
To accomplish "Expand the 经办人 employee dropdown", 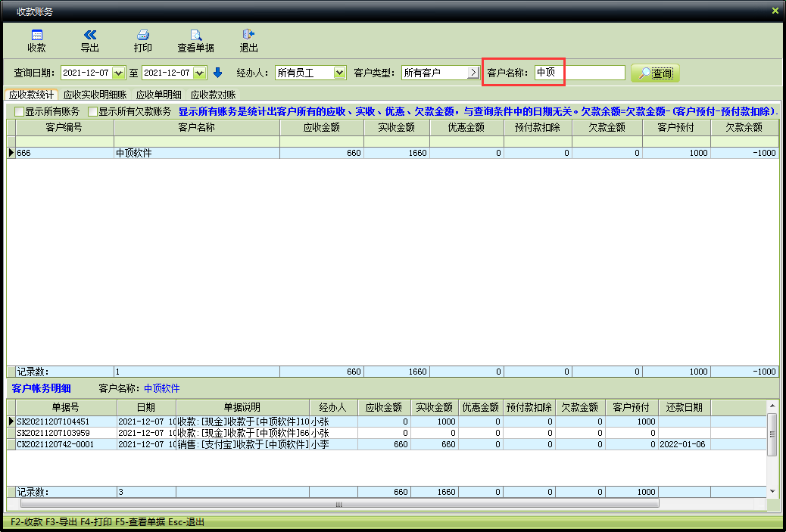I will (339, 73).
